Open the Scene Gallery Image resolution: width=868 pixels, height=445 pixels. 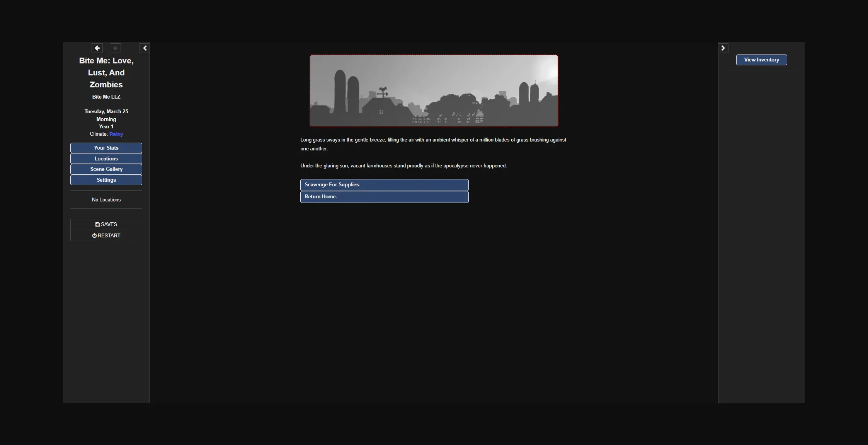click(x=106, y=169)
